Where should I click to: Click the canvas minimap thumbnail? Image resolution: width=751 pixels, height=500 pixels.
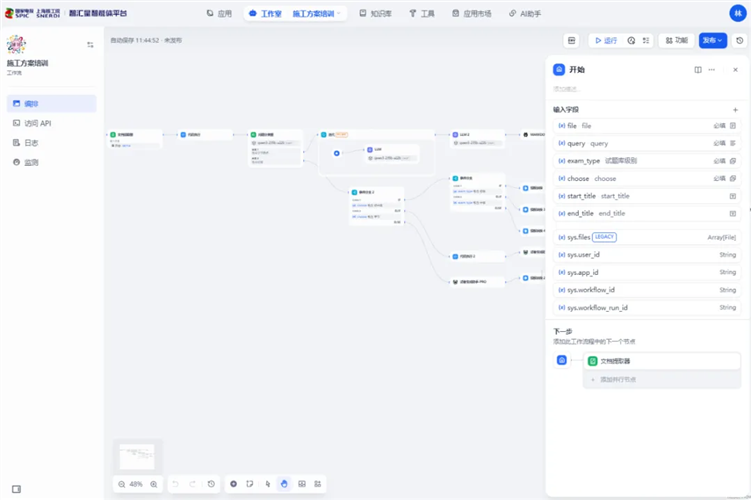click(x=137, y=456)
